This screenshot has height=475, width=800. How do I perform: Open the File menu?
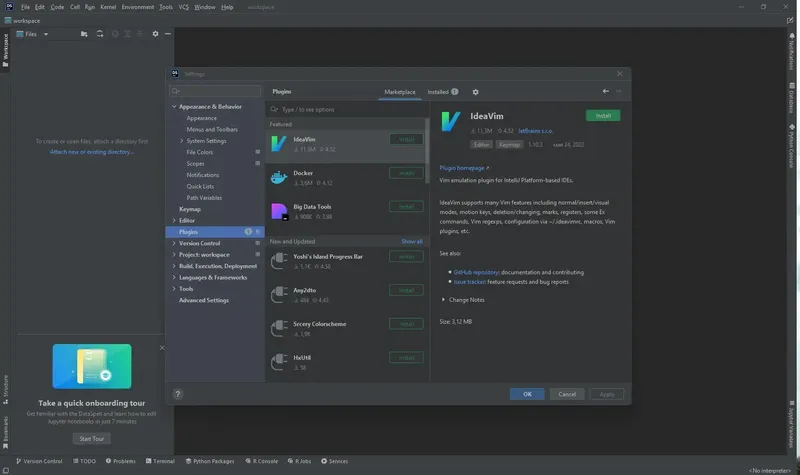click(25, 7)
